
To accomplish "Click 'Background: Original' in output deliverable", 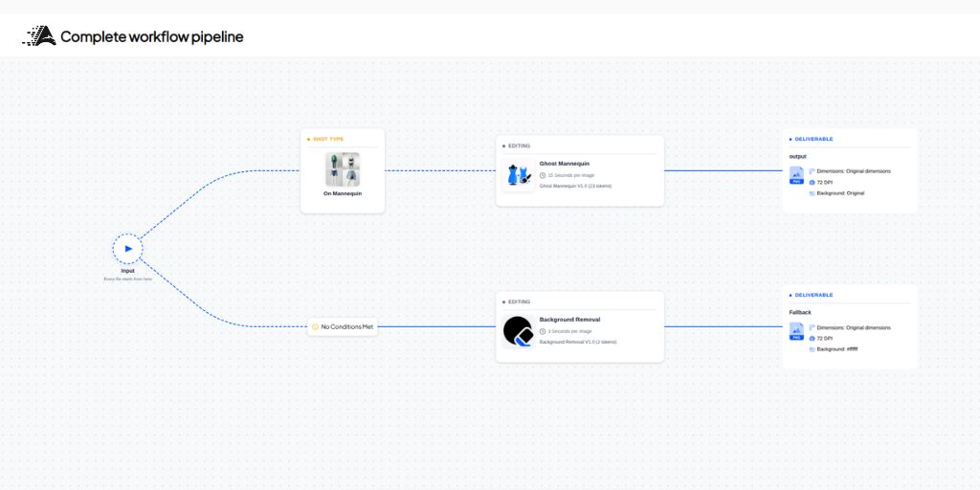I will coord(840,193).
